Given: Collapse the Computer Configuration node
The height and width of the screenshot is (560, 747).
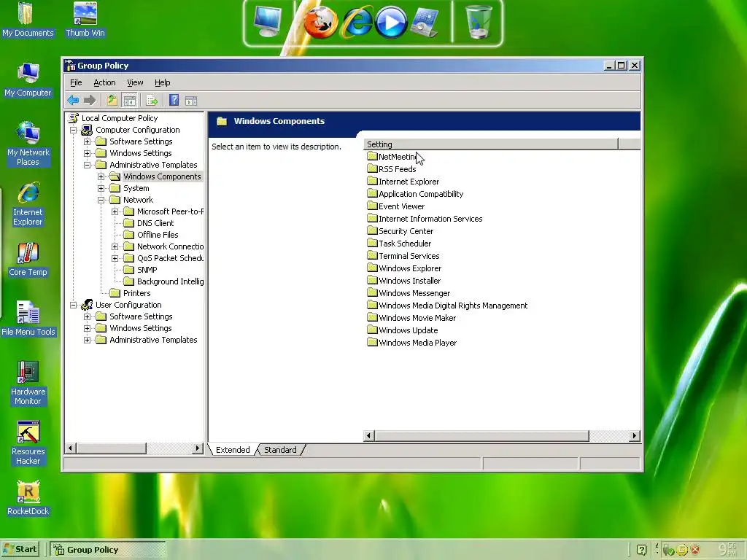Looking at the screenshot, I should point(74,130).
